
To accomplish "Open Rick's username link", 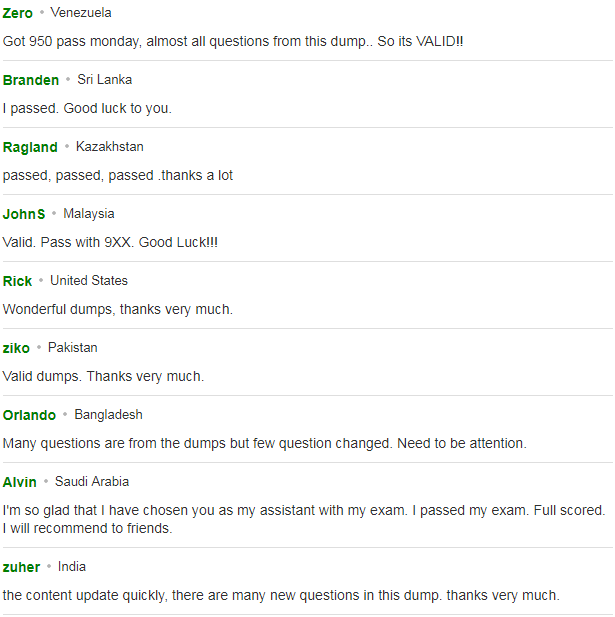I will [17, 281].
